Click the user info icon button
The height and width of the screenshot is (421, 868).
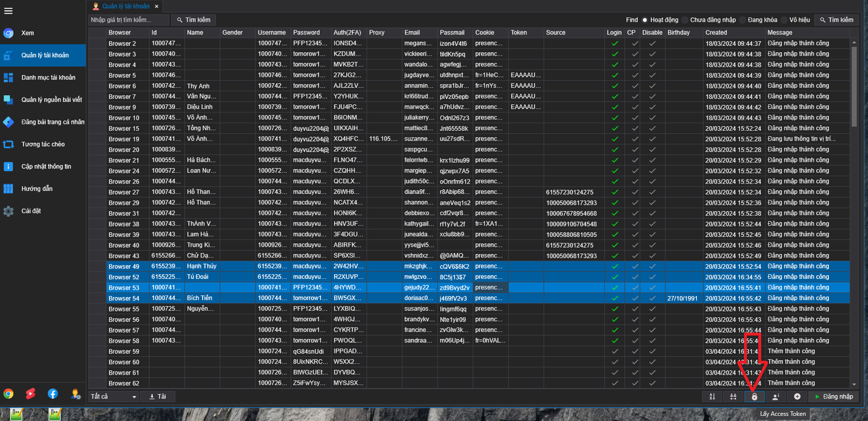[x=776, y=396]
